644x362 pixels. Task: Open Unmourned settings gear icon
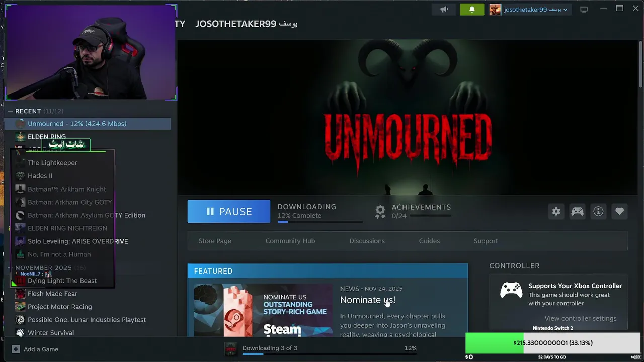pos(556,211)
